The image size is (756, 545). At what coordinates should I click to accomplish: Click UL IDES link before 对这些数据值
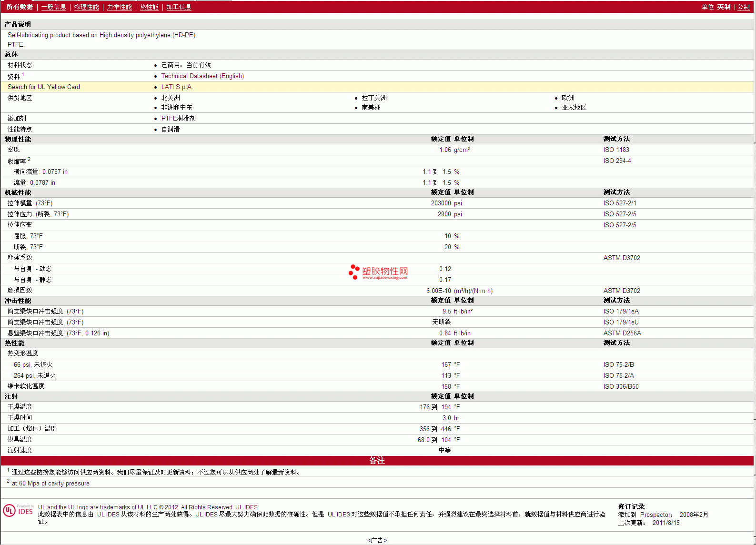tap(339, 514)
